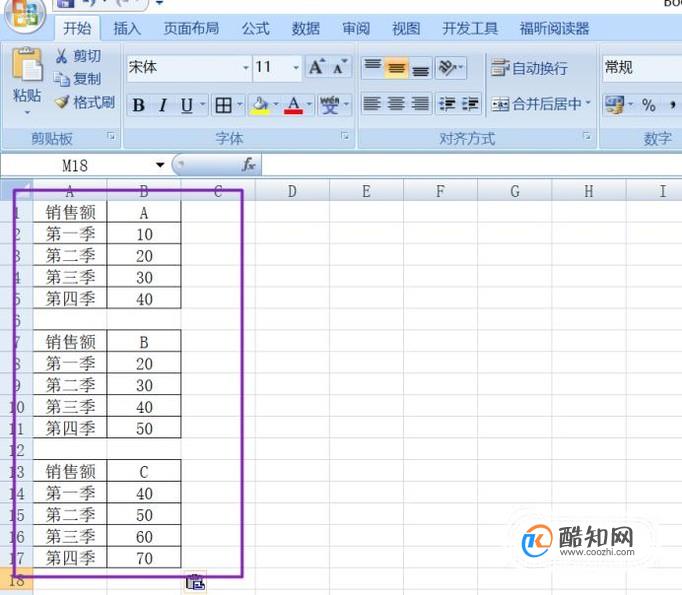Click the Cut scissors icon
This screenshot has height=595, width=682.
point(61,56)
